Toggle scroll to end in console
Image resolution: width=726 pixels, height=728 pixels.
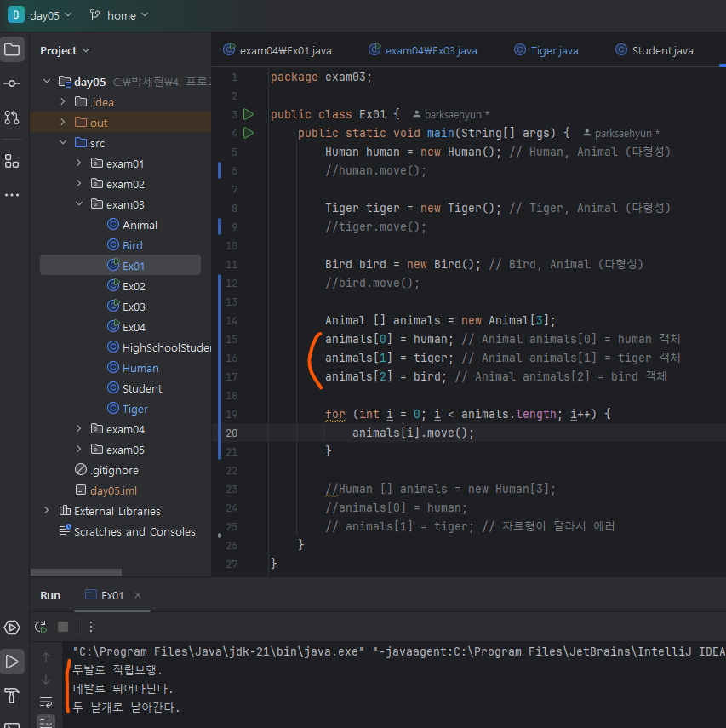[x=46, y=721]
